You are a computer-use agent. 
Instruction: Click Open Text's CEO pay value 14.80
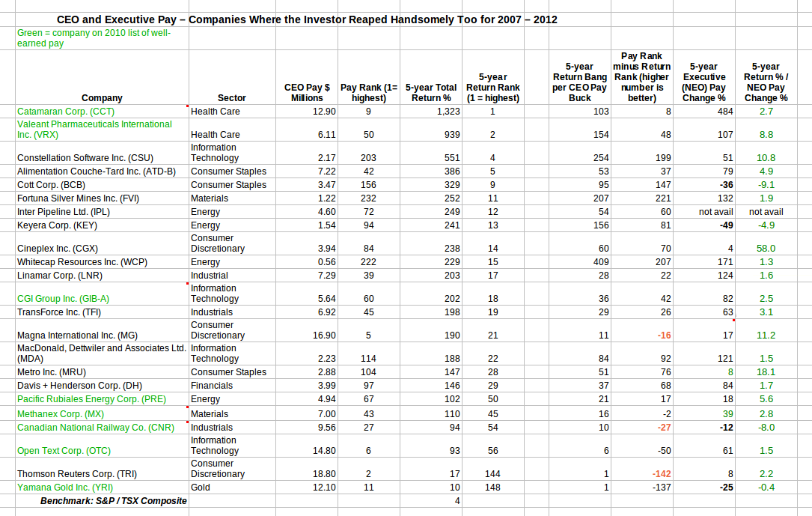(x=324, y=451)
